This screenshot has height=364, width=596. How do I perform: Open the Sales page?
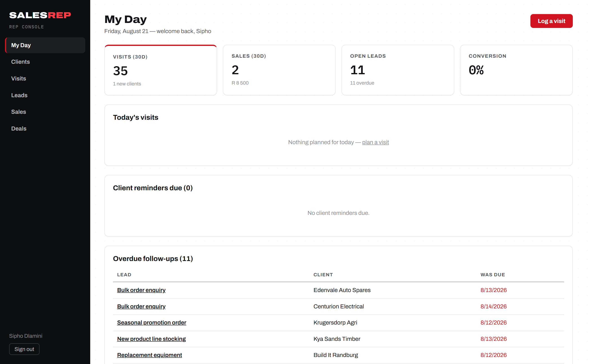pos(45,112)
